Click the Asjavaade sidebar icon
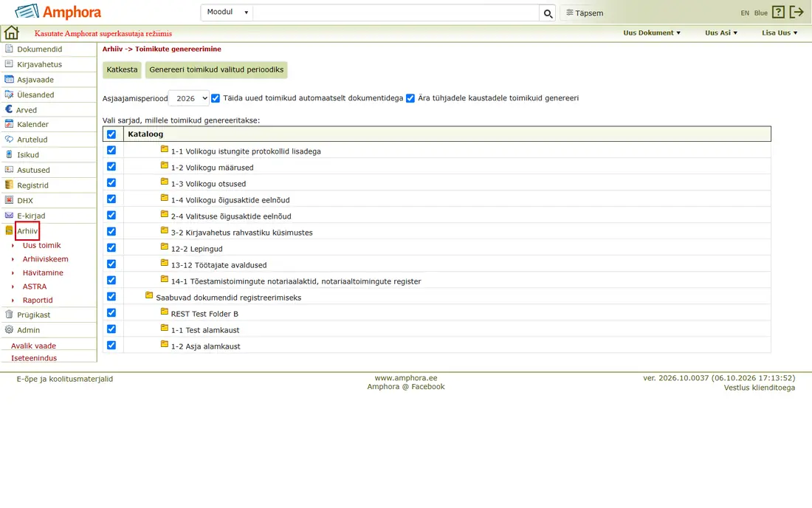The image size is (812, 508). coord(9,79)
